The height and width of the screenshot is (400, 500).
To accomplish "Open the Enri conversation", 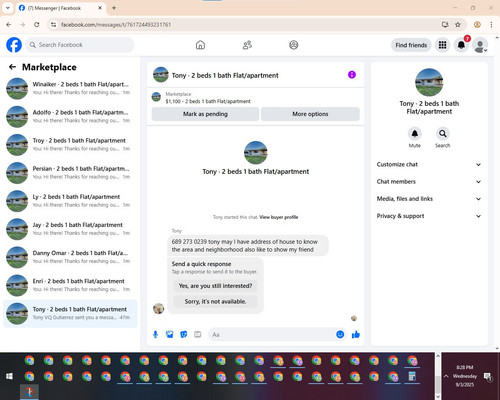I will click(70, 285).
